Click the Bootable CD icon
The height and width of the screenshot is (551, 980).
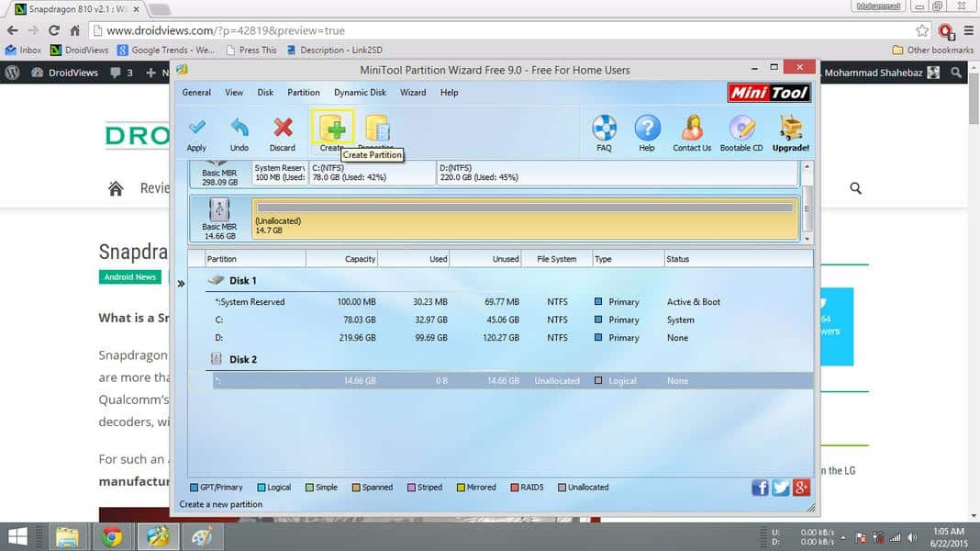(x=741, y=128)
